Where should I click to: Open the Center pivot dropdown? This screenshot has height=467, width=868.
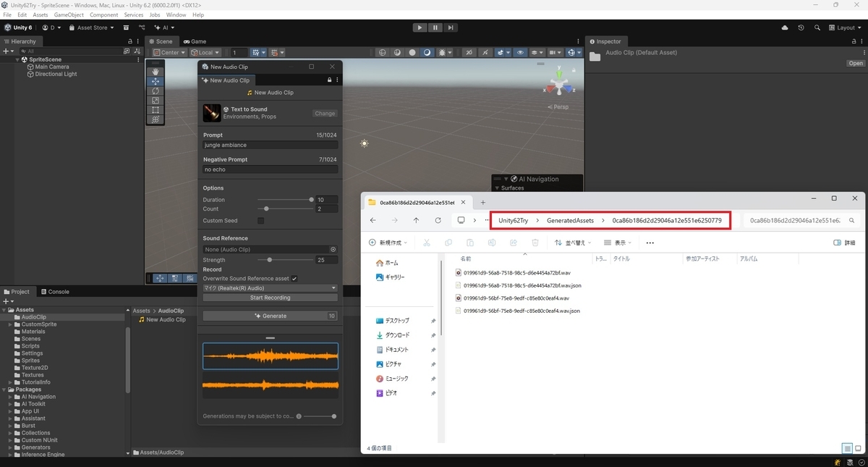(x=169, y=52)
